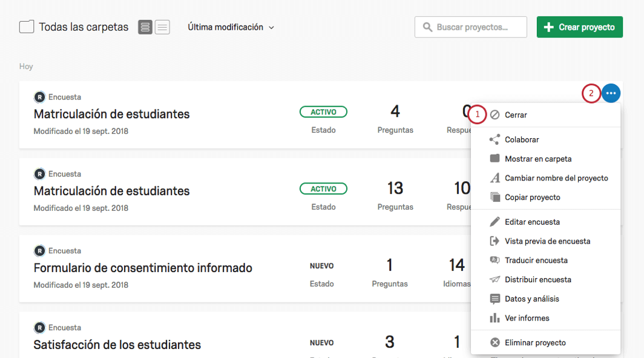This screenshot has width=644, height=358.
Task: Click the 4 Preguntas count
Action: 395,111
